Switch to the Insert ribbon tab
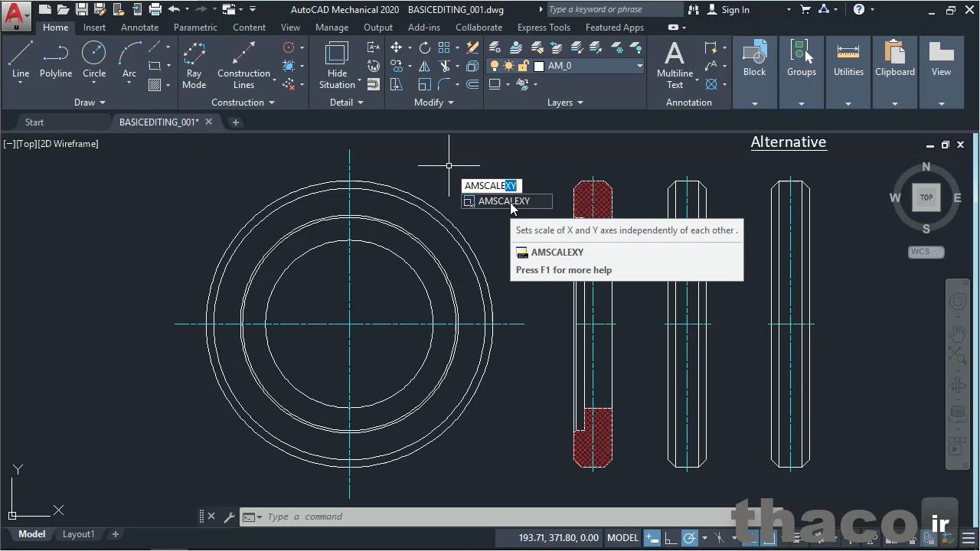 (x=94, y=28)
